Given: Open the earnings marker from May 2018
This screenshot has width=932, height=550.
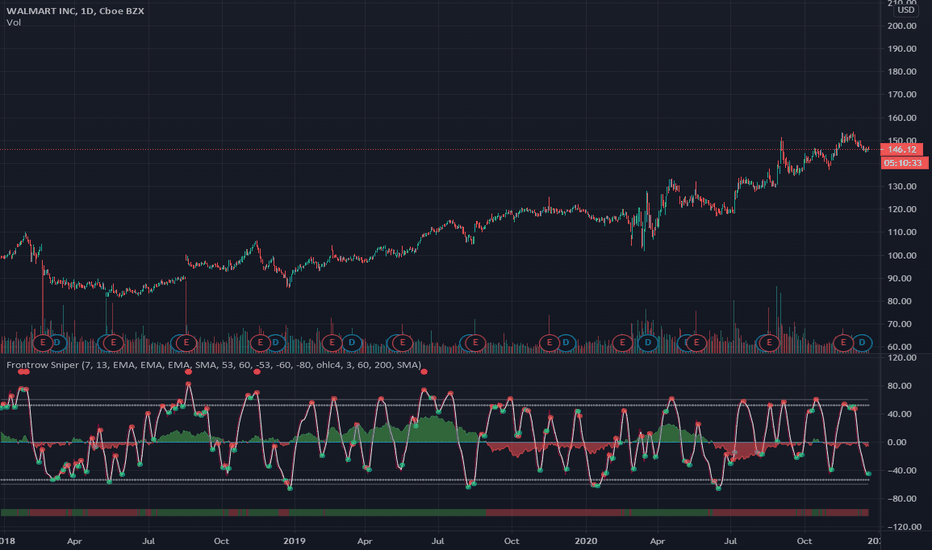Looking at the screenshot, I should tap(113, 342).
